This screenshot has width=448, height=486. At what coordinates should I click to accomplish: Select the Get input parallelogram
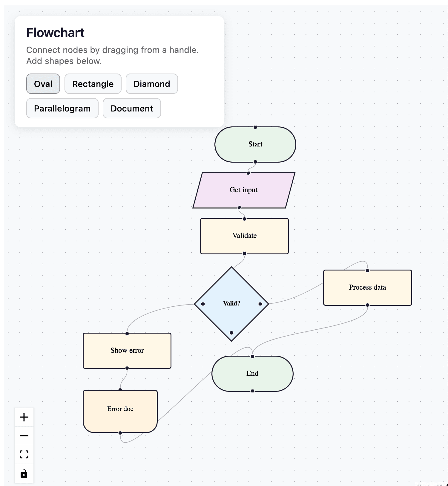pos(244,190)
